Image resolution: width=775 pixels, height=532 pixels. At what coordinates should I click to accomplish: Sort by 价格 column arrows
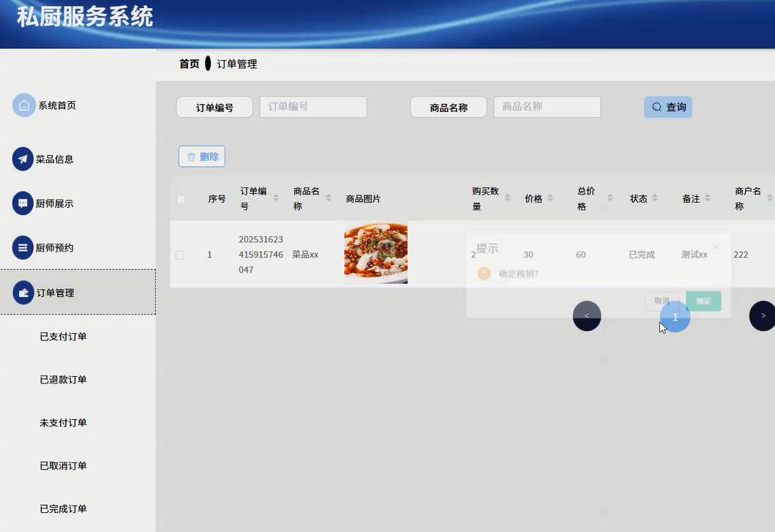coord(550,198)
